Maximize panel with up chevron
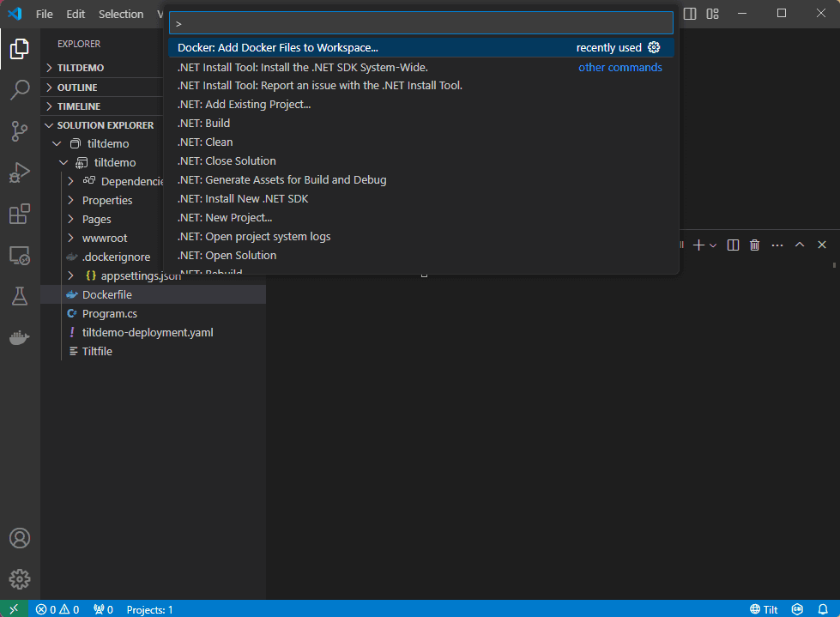The image size is (840, 617). (800, 245)
